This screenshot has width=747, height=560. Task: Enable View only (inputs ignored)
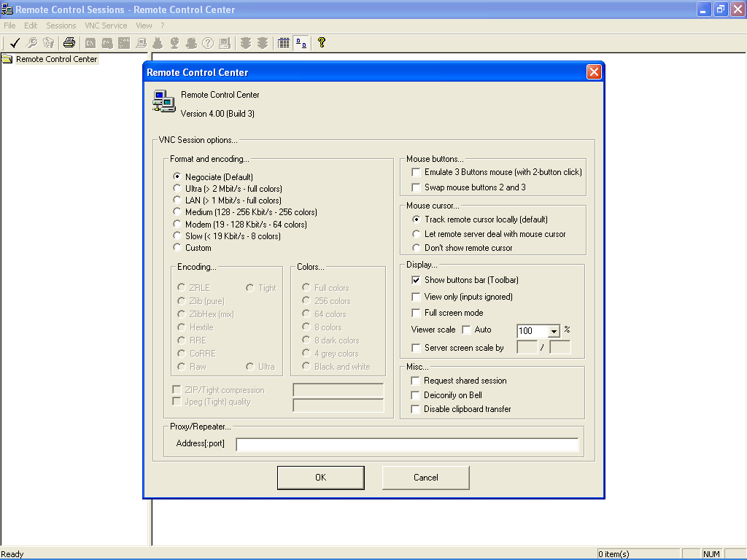click(416, 297)
